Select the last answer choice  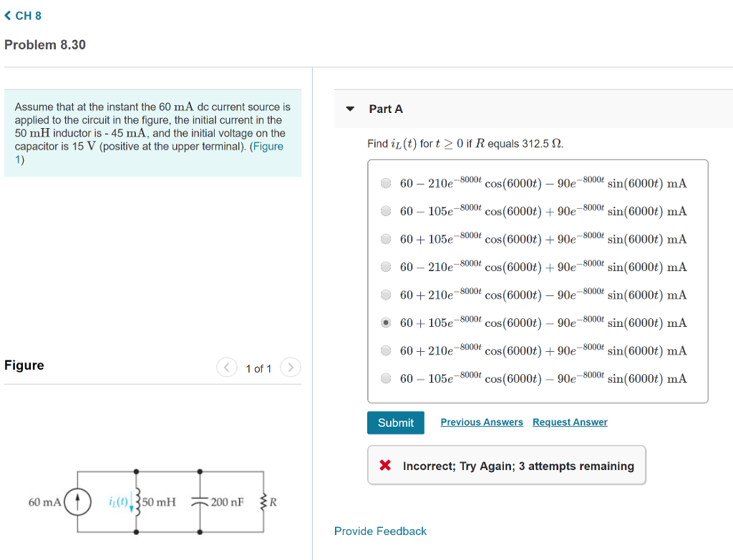coord(386,378)
